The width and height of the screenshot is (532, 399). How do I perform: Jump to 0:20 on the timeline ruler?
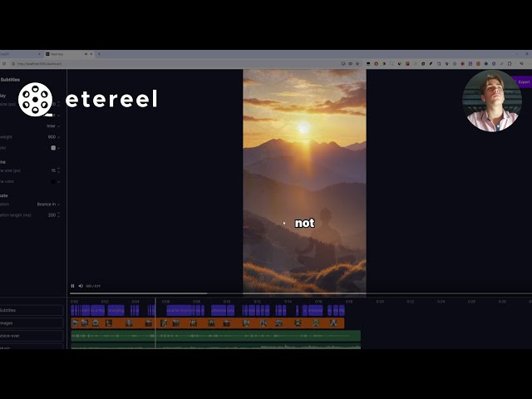tap(380, 302)
